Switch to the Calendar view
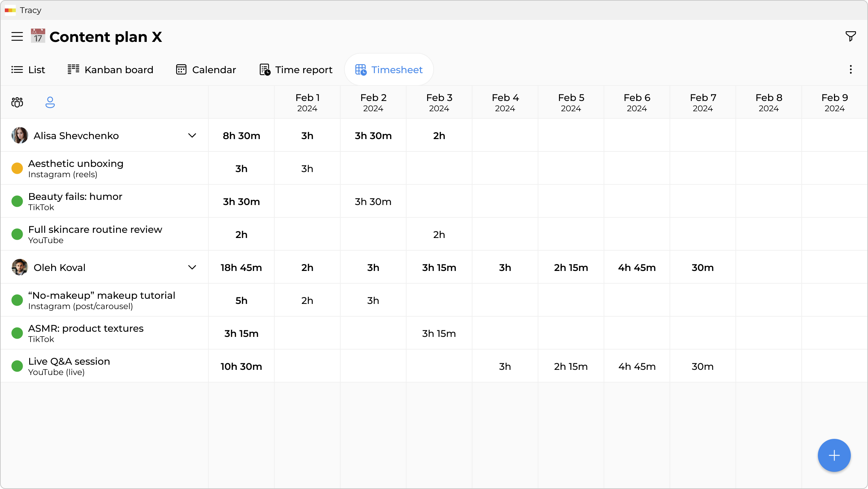868x489 pixels. pos(206,69)
